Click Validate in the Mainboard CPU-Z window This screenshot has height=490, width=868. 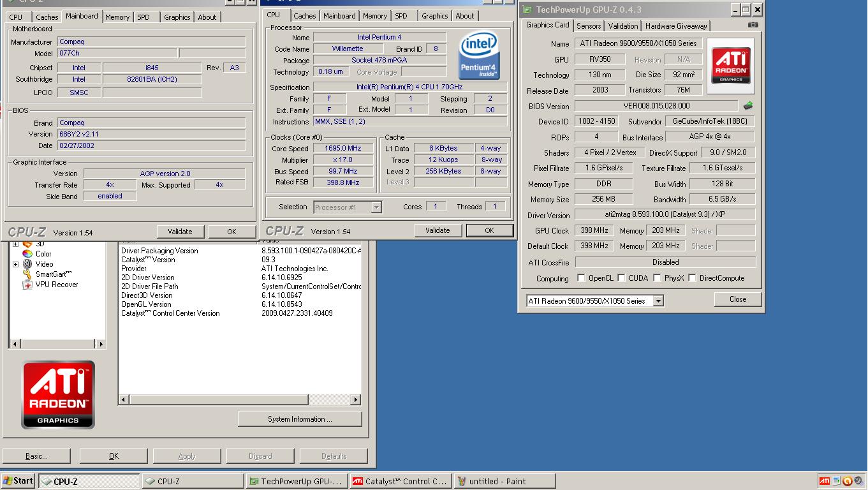pos(180,232)
